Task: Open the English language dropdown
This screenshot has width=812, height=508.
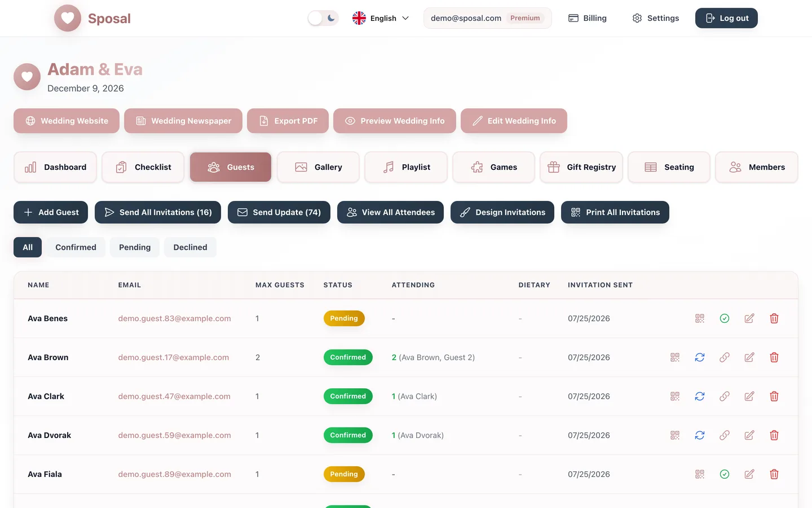Action: [x=381, y=18]
